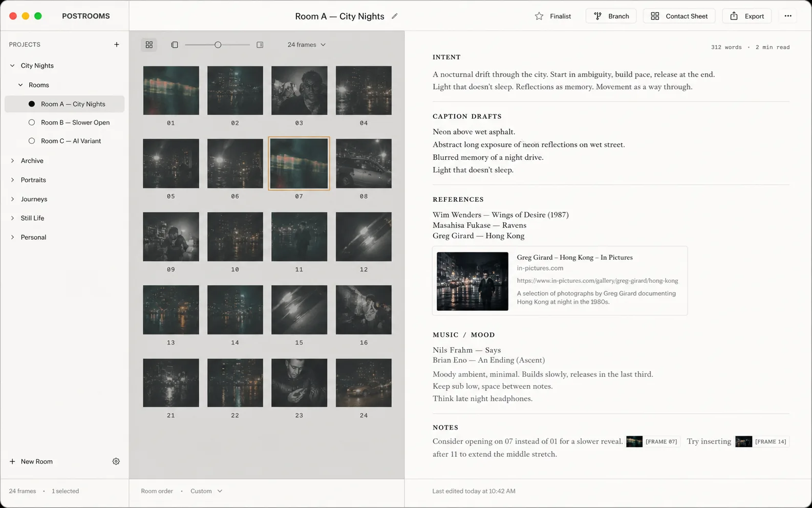The height and width of the screenshot is (508, 812).
Task: Expand the Portraits project
Action: tap(12, 180)
